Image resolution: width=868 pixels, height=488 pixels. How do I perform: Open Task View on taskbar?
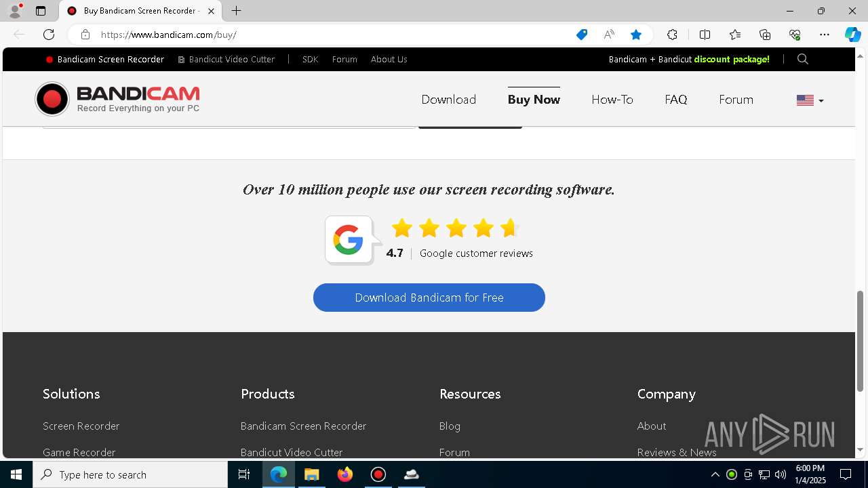tap(244, 474)
